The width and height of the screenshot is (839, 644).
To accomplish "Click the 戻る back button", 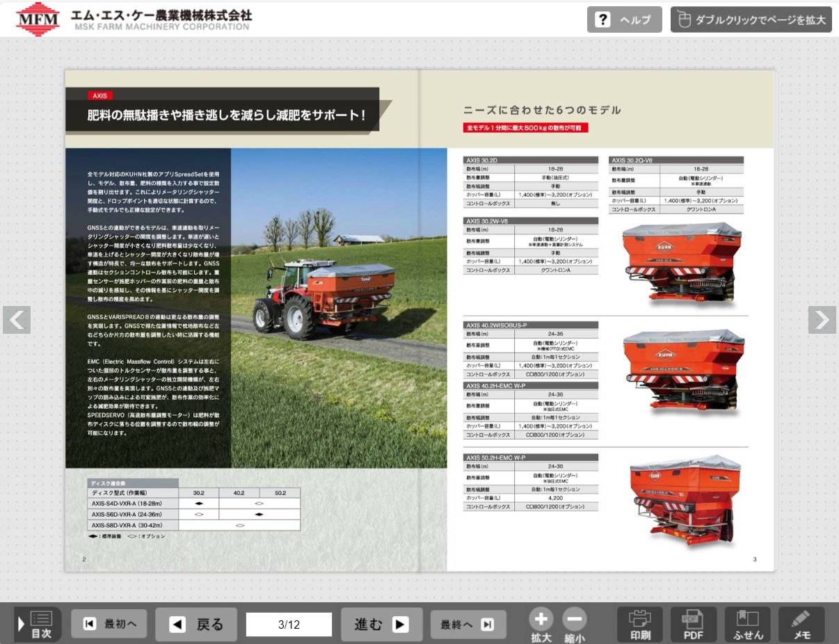I will (x=196, y=624).
